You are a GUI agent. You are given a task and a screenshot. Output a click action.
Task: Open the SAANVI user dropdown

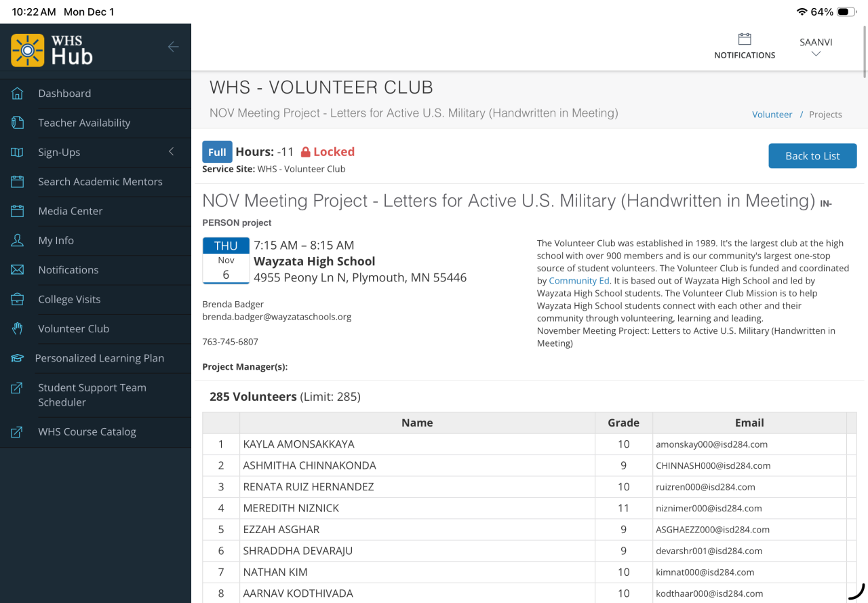click(x=816, y=47)
